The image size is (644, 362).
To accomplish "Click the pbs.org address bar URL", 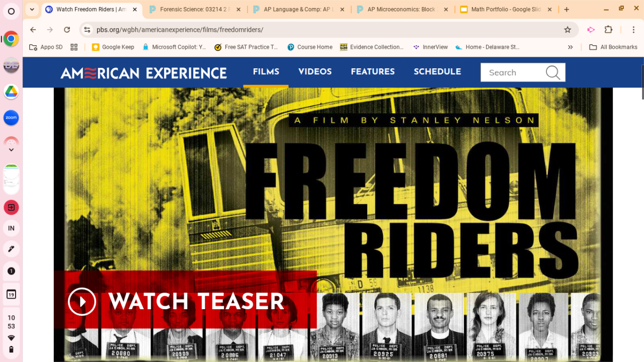I will [x=180, y=30].
